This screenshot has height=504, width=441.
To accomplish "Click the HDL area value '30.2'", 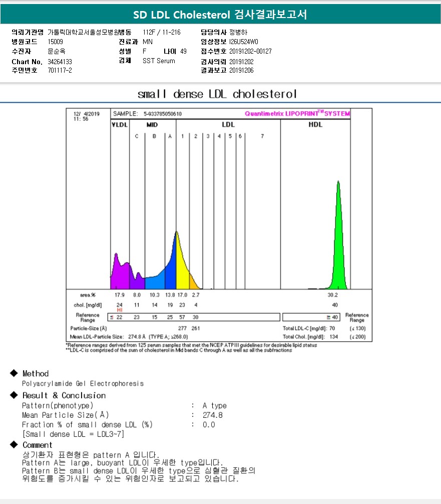I will 333,295.
